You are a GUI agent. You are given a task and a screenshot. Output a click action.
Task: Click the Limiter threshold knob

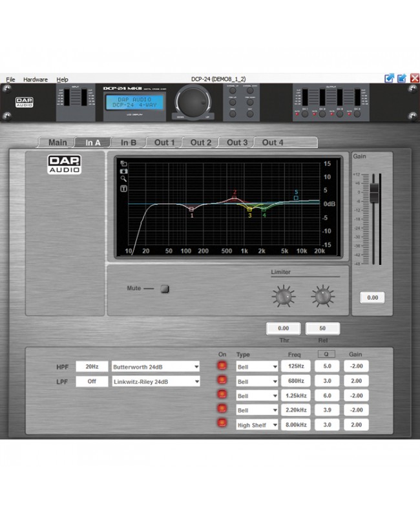pos(283,296)
